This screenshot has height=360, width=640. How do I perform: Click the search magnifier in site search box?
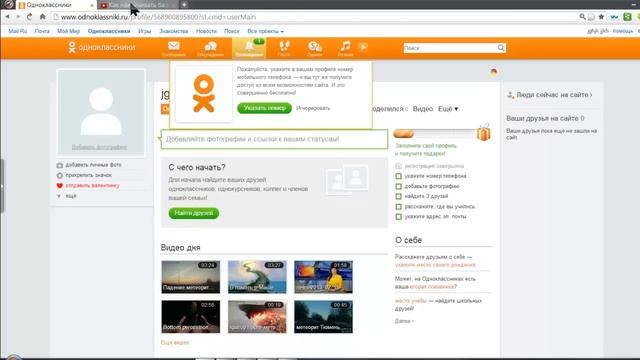click(x=501, y=48)
